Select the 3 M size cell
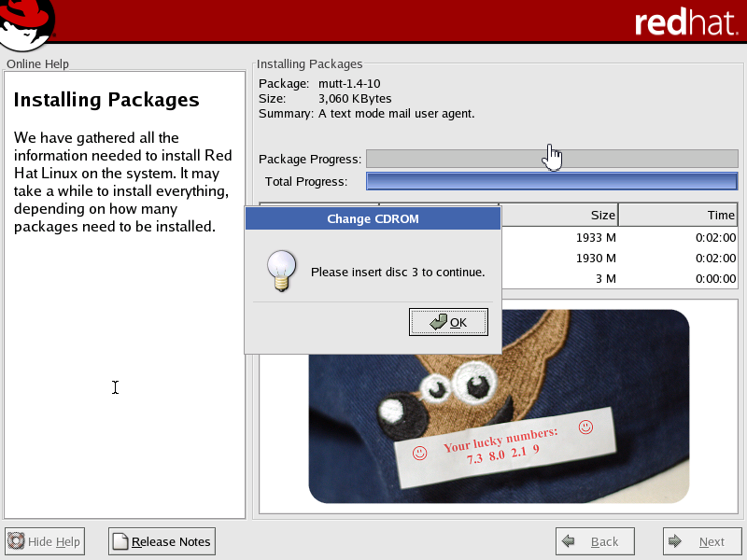This screenshot has height=560, width=747. 605,278
